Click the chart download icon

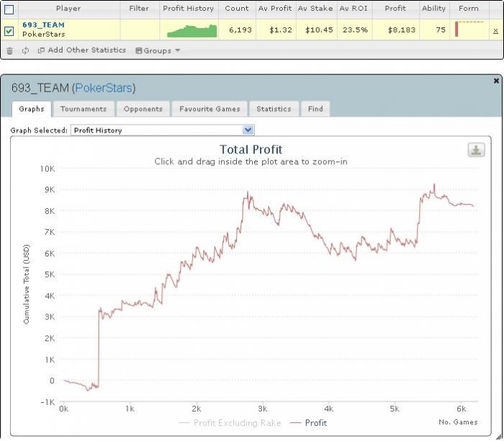(476, 150)
